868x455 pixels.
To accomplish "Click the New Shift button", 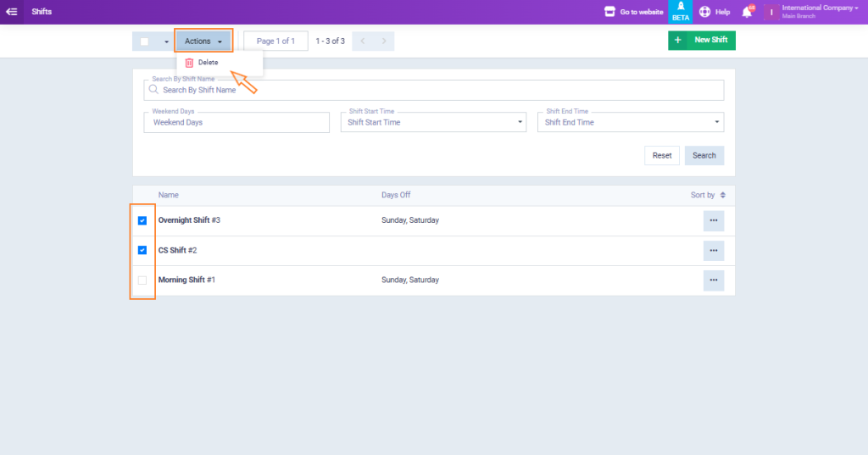I will (x=702, y=41).
